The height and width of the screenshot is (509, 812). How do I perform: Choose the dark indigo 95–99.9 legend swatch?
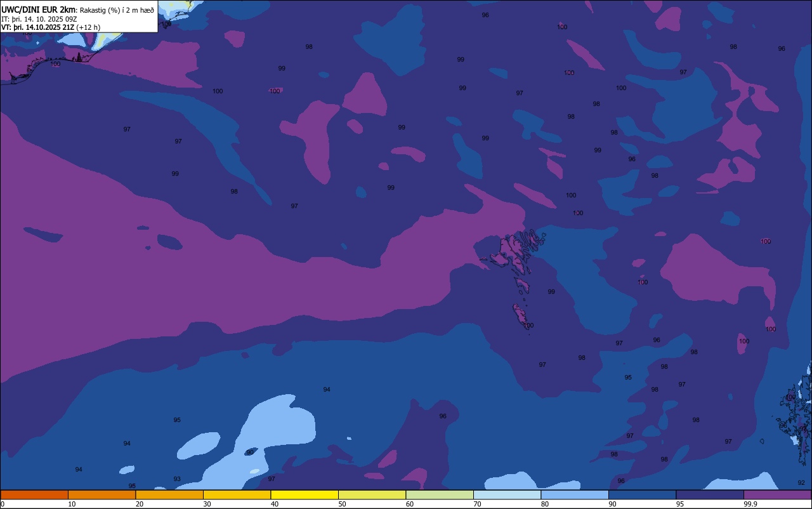point(710,494)
